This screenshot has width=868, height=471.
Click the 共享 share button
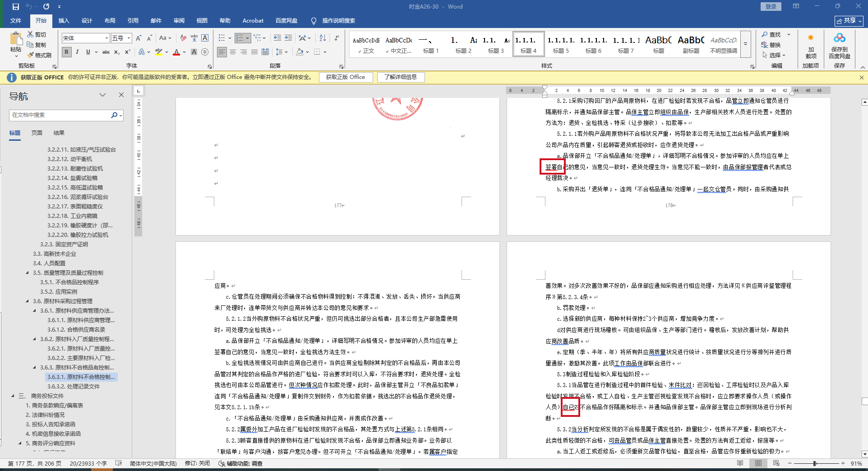tap(849, 21)
